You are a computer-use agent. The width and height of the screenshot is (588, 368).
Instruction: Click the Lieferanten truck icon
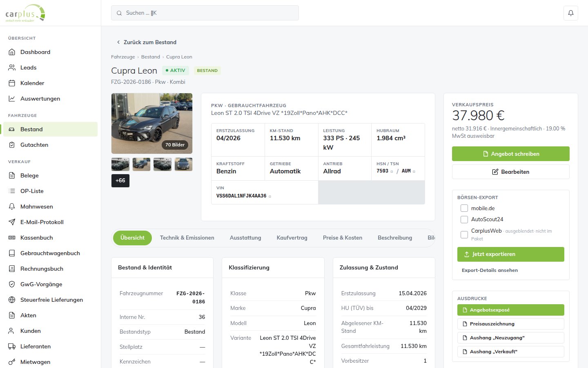tap(12, 346)
